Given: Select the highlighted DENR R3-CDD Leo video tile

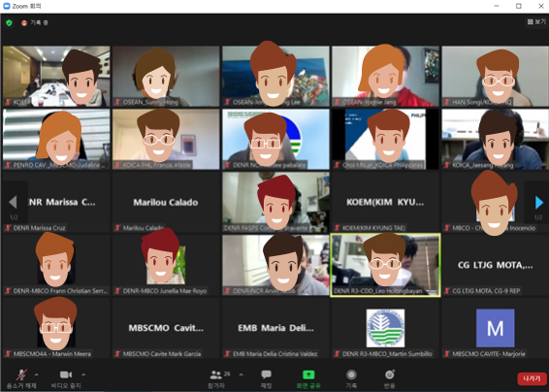Looking at the screenshot, I should [x=385, y=265].
